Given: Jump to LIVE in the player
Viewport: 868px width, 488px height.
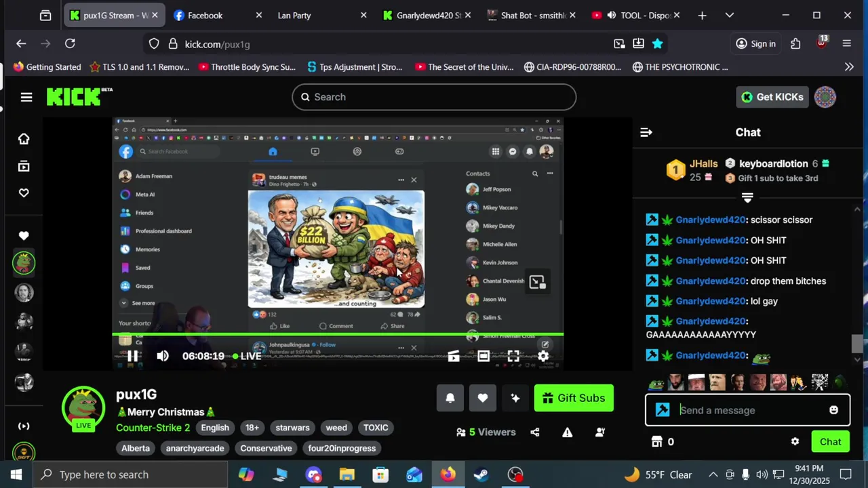Looking at the screenshot, I should [x=247, y=356].
